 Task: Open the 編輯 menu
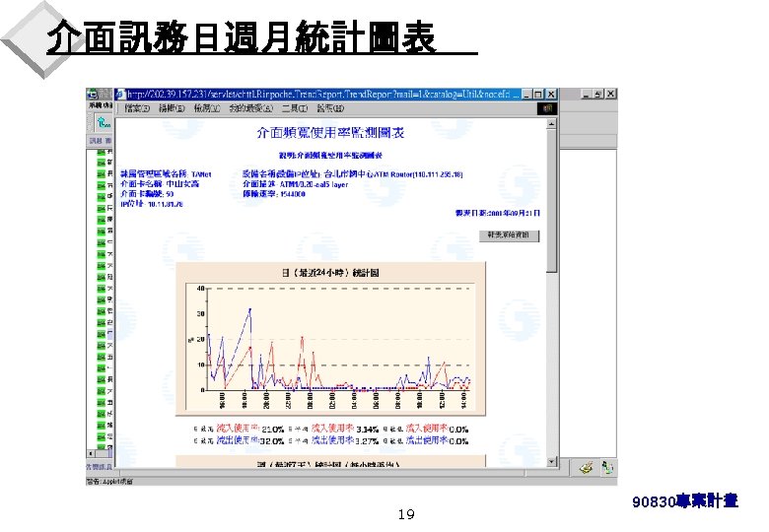[172, 108]
